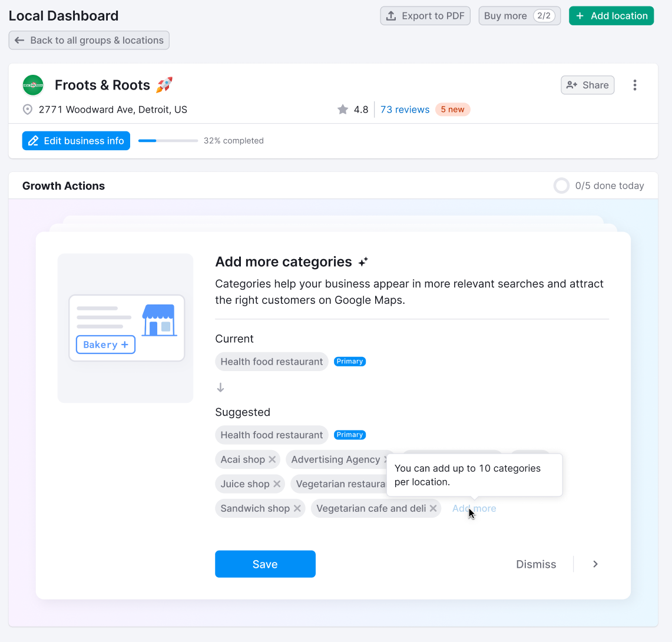Remove the Acai shop category tag

272,459
